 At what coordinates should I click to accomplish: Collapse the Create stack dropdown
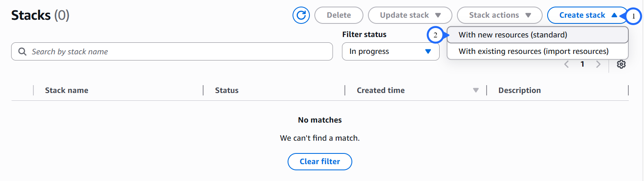tap(588, 15)
